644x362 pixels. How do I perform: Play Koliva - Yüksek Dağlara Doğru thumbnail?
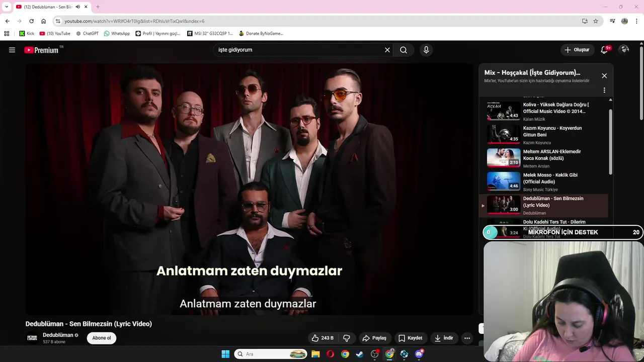click(504, 111)
